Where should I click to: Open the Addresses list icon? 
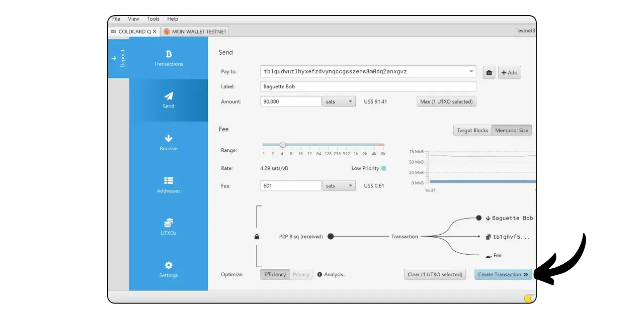(x=169, y=180)
